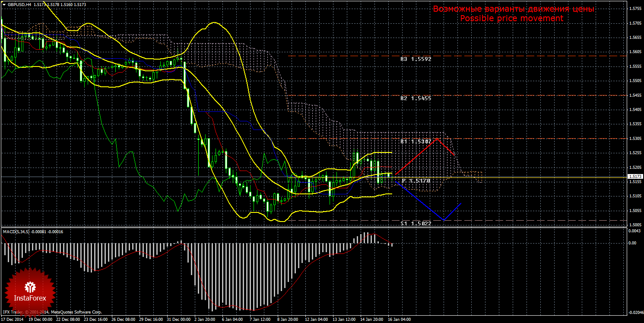644x323 pixels.
Task: Select the R1 1.5307 resistance label
Action: (x=416, y=141)
